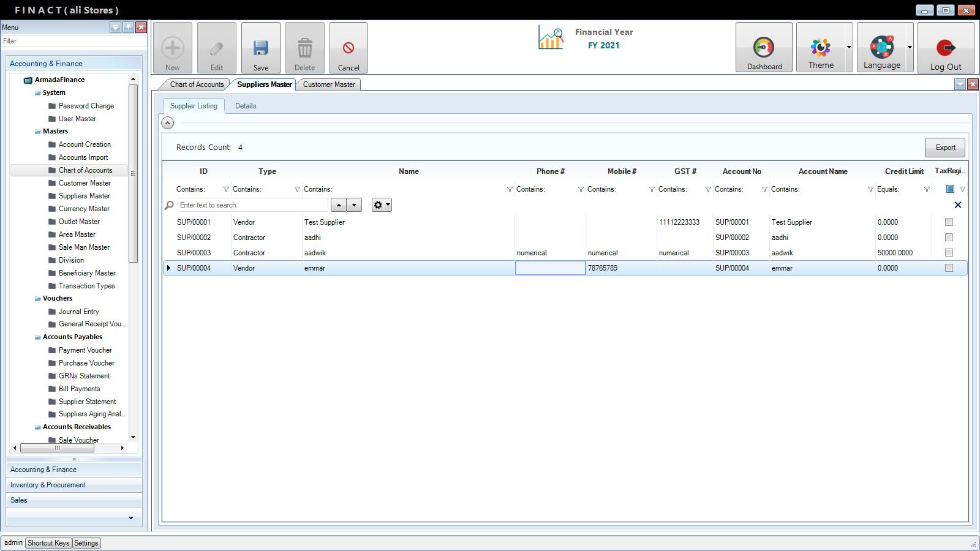This screenshot has height=551, width=980.
Task: Collapse the filter panel chevron button
Action: 167,123
